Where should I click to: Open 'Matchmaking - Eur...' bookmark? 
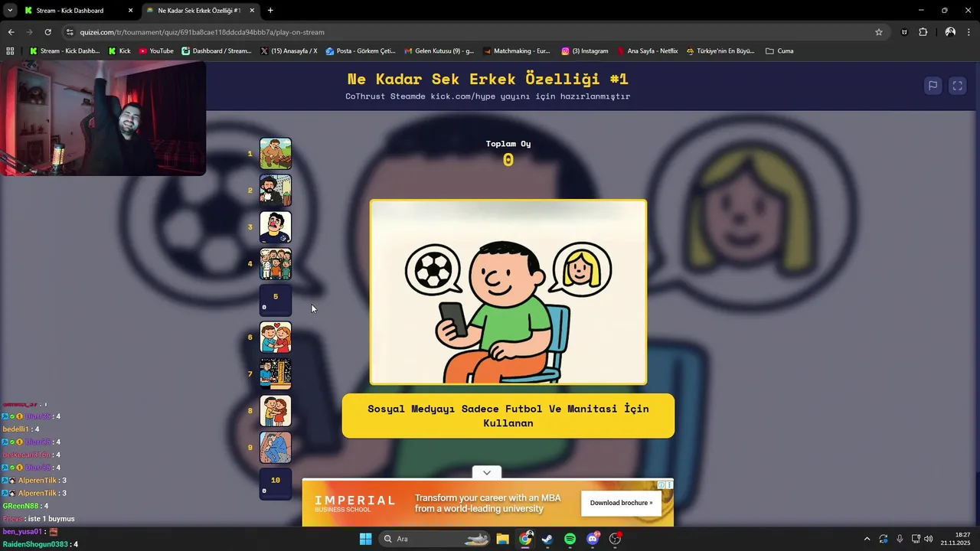517,51
